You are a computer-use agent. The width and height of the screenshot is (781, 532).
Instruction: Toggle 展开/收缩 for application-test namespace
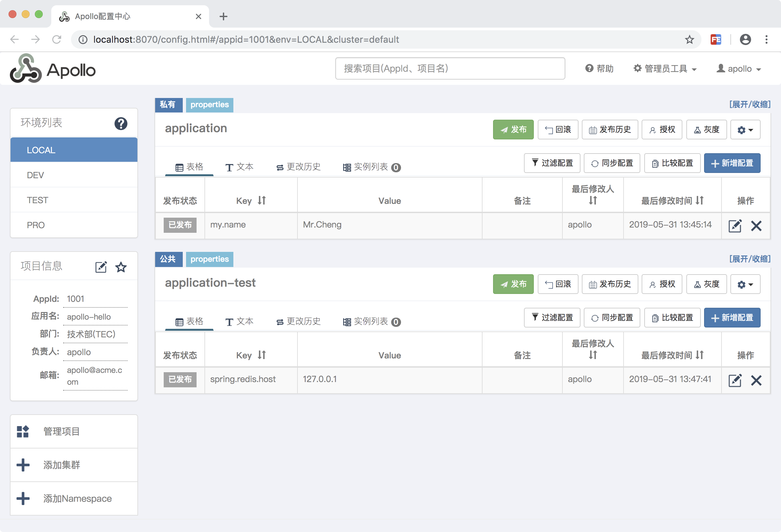tap(749, 259)
